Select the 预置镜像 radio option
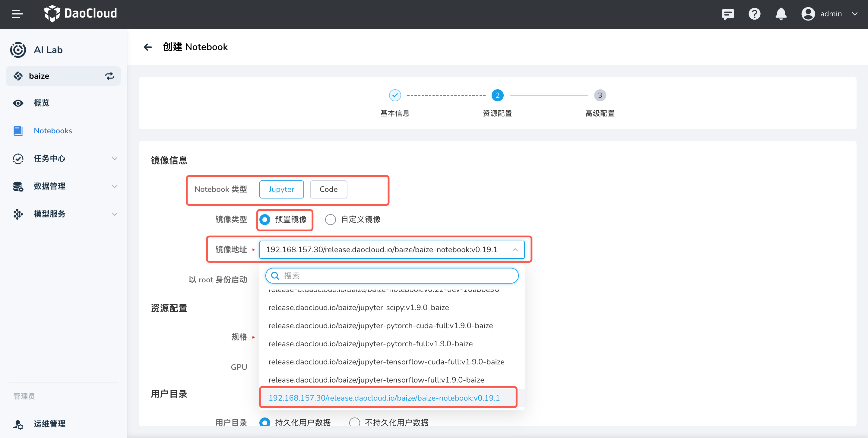Image resolution: width=868 pixels, height=438 pixels. [265, 219]
